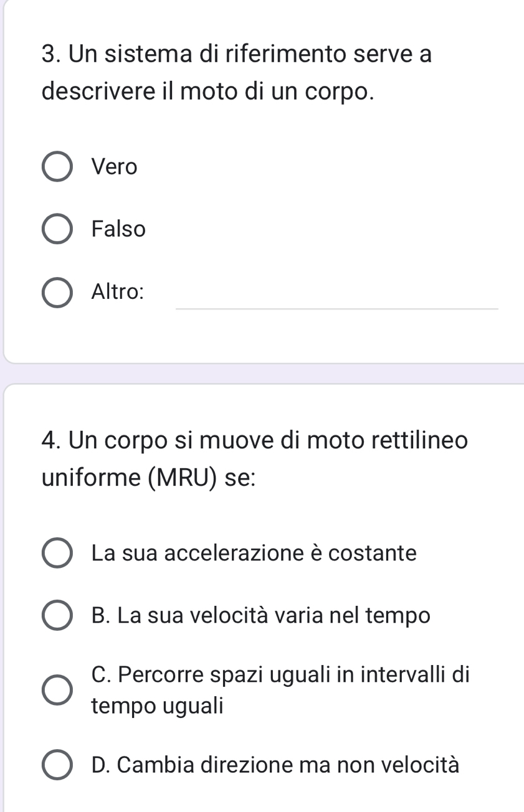This screenshot has width=524, height=812.
Task: Click the "Altro:" label text
Action: point(118,291)
